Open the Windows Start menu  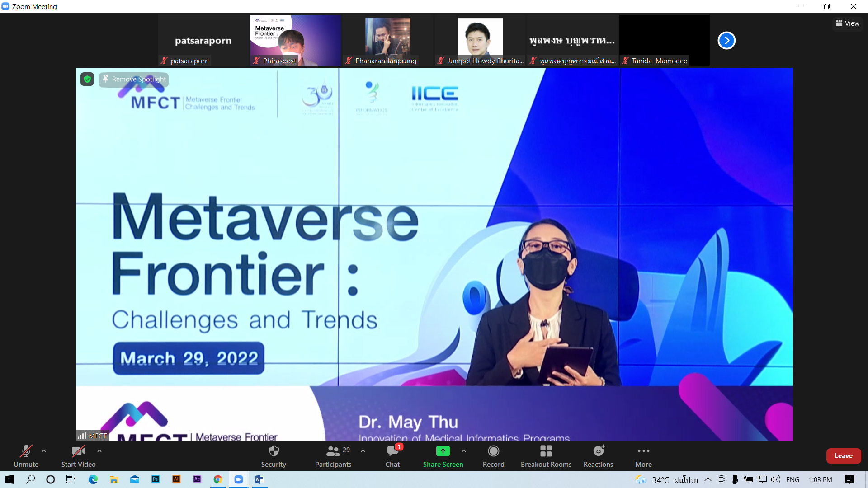tap(10, 479)
